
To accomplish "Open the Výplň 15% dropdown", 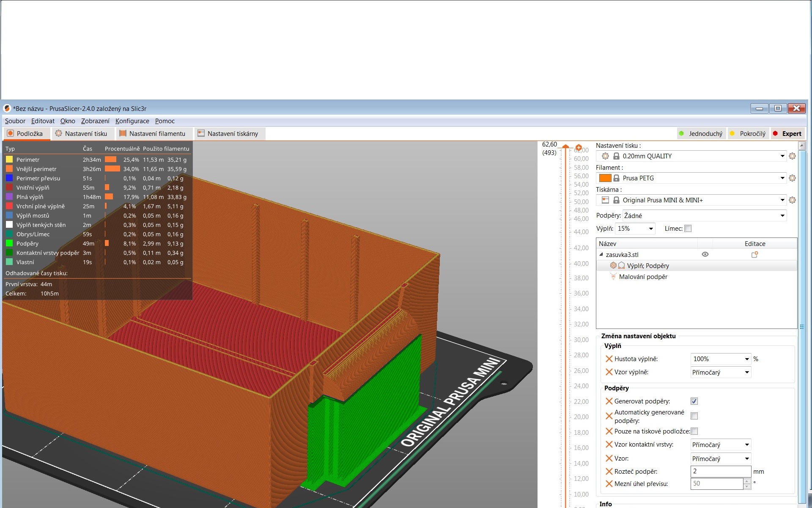I will [635, 229].
